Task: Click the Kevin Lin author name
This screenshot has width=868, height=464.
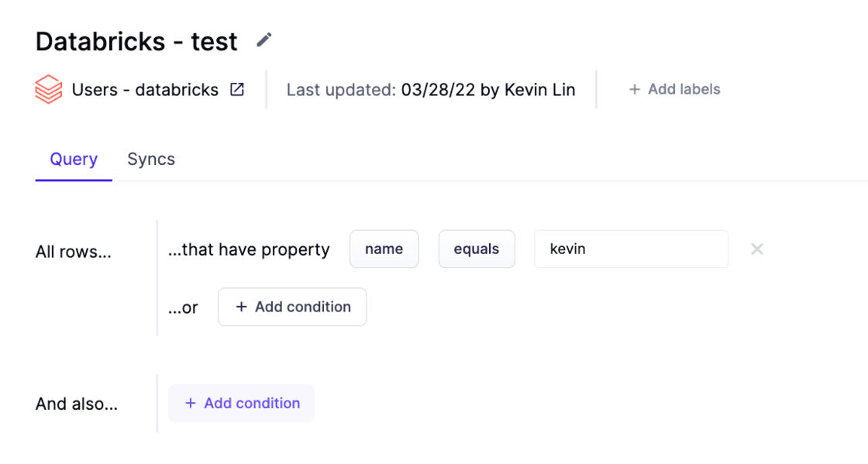Action: 539,90
